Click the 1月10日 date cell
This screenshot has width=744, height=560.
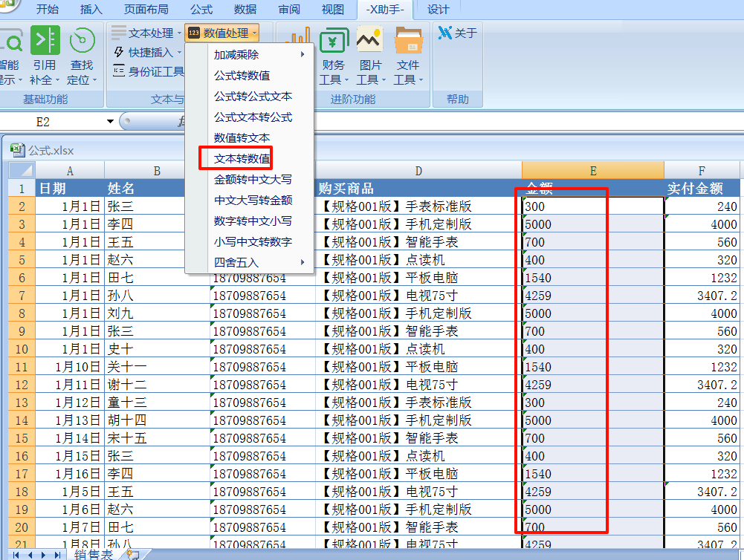coord(70,367)
